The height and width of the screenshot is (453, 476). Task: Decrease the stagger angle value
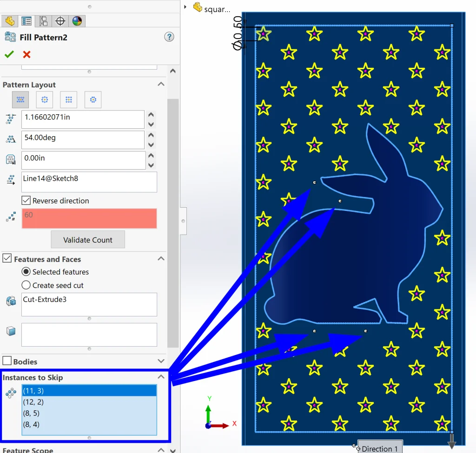151,145
